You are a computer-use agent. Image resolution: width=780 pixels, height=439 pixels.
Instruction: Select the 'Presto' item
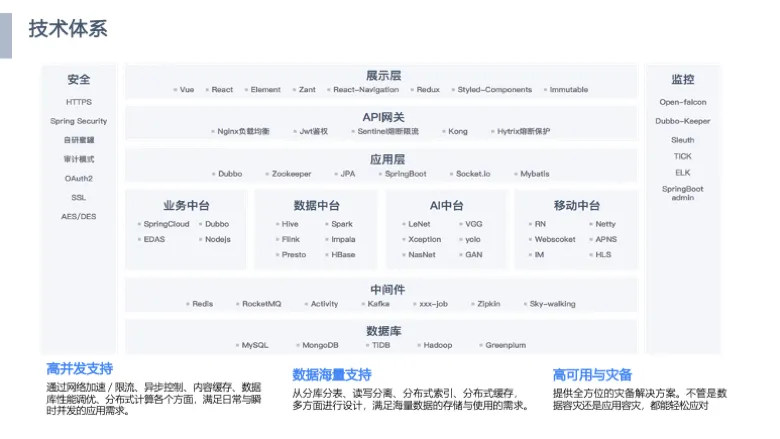click(x=293, y=255)
